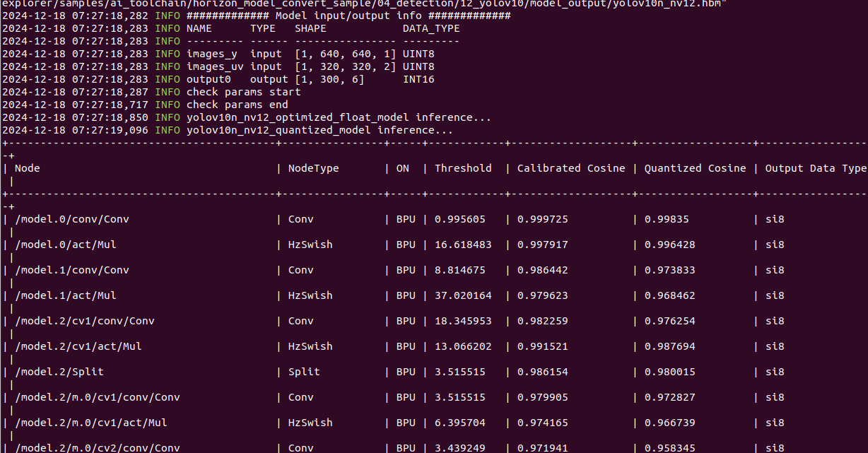Click the yolov10n_nv12_quantized_model inference log line
Image resolution: width=868 pixels, height=453 pixels.
(319, 130)
